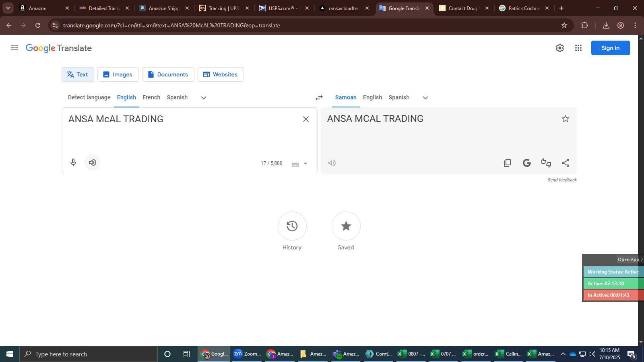Toggle the virtual keyboard input tool
The height and width of the screenshot is (362, 644).
pyautogui.click(x=295, y=164)
